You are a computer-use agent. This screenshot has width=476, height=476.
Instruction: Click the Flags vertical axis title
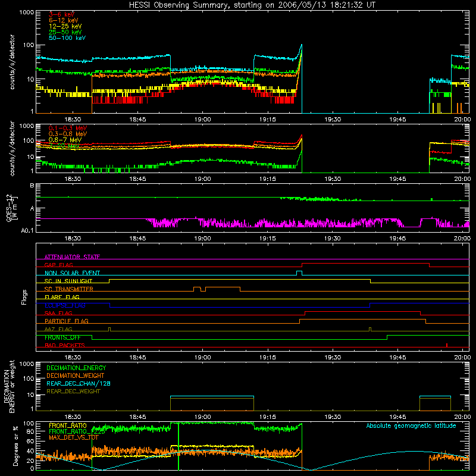[24, 297]
